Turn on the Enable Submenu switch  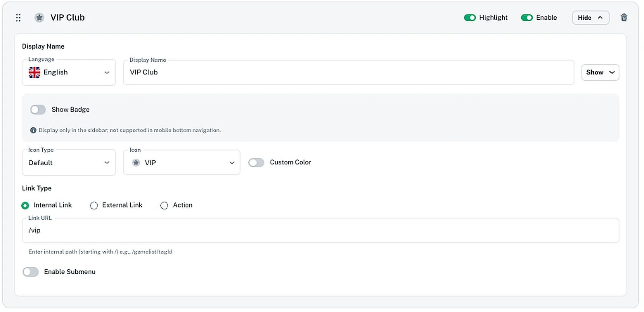pos(31,272)
